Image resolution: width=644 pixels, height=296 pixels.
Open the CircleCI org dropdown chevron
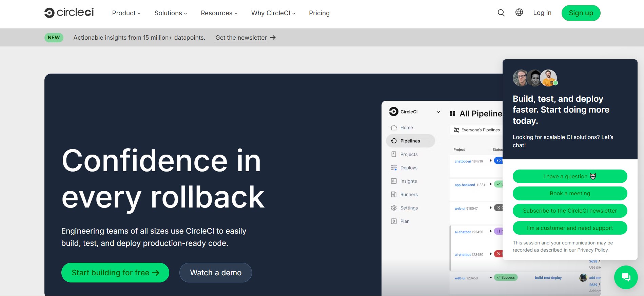(x=438, y=112)
